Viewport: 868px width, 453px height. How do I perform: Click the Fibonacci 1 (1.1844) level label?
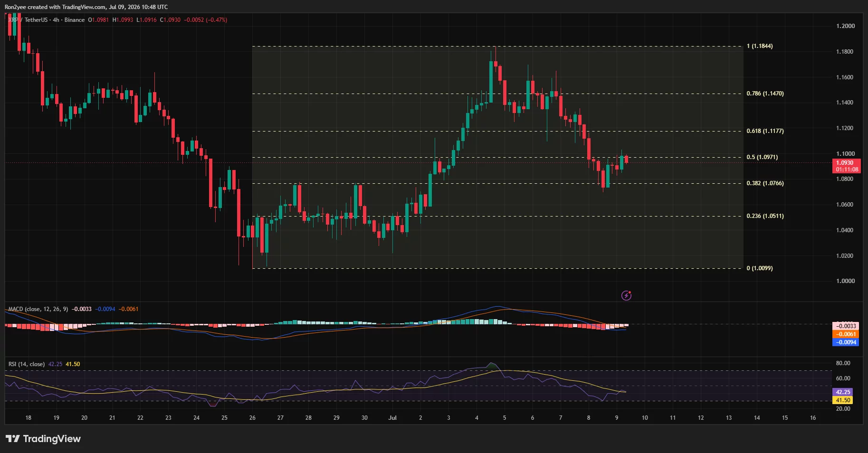click(x=760, y=46)
